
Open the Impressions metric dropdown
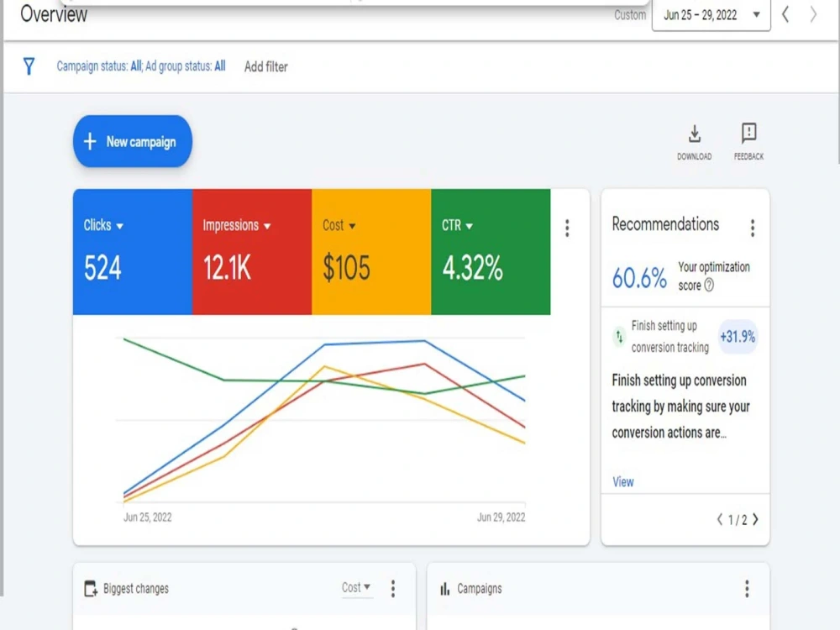click(236, 225)
